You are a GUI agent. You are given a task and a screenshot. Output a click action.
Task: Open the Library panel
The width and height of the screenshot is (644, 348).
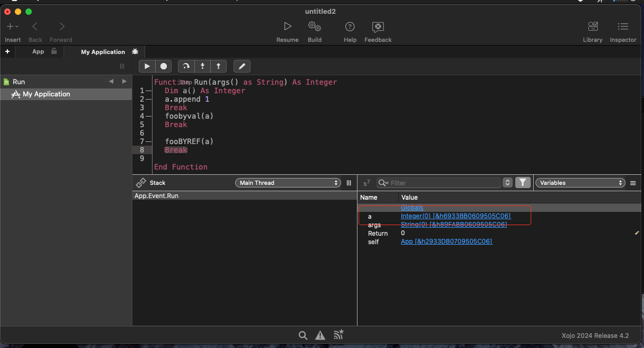(x=593, y=26)
